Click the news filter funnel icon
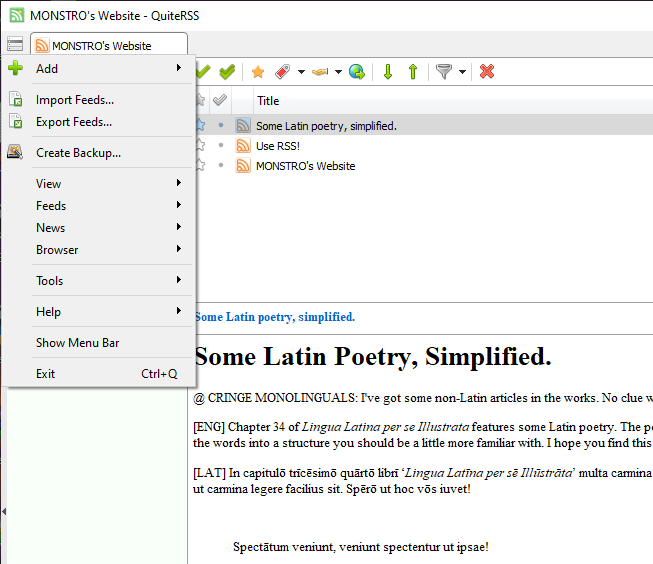653x564 pixels. [444, 72]
